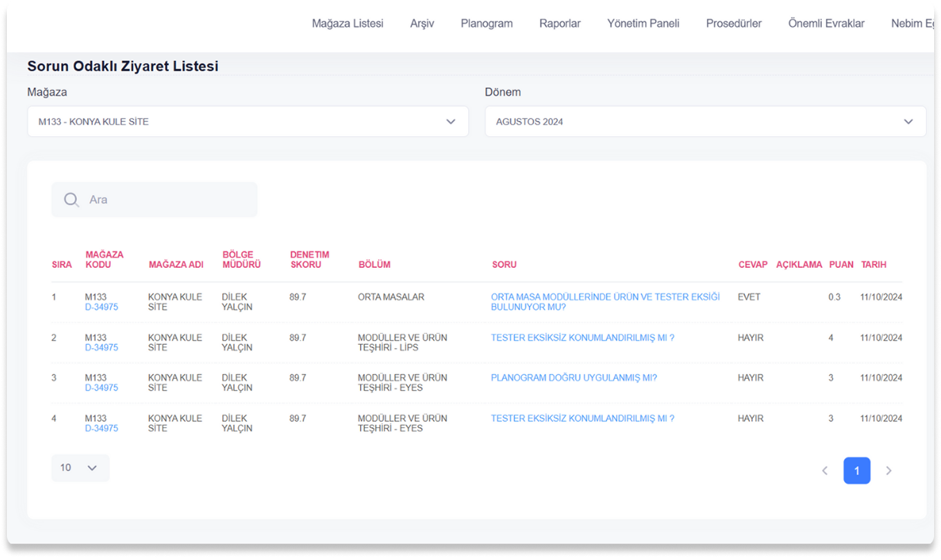This screenshot has width=941, height=560.
Task: Navigate to Planogram in the top menu
Action: click(x=486, y=24)
